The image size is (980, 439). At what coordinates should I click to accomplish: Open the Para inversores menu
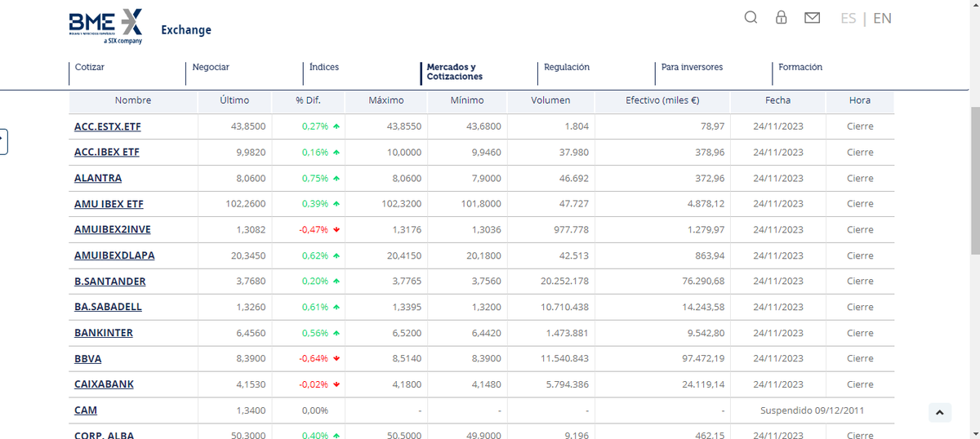coord(692,67)
